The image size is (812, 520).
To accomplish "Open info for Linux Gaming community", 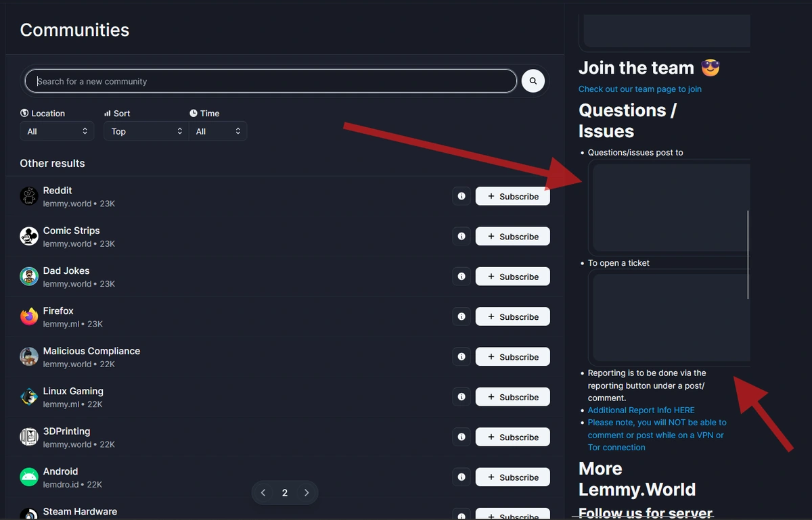I will tap(461, 397).
